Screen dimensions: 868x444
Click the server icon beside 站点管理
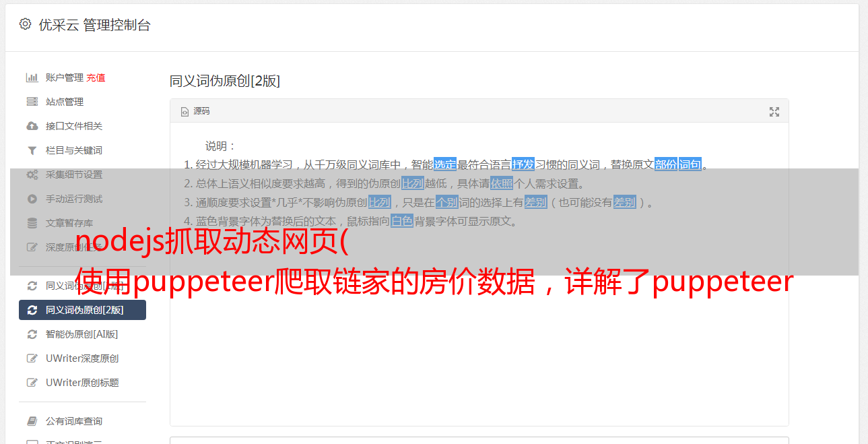(32, 102)
